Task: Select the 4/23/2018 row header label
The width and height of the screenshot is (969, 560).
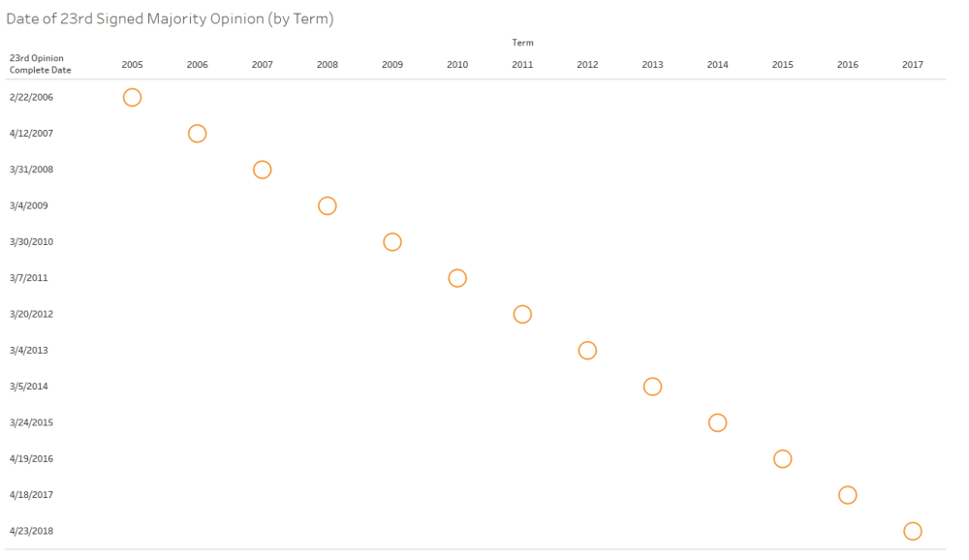Action: 31,531
